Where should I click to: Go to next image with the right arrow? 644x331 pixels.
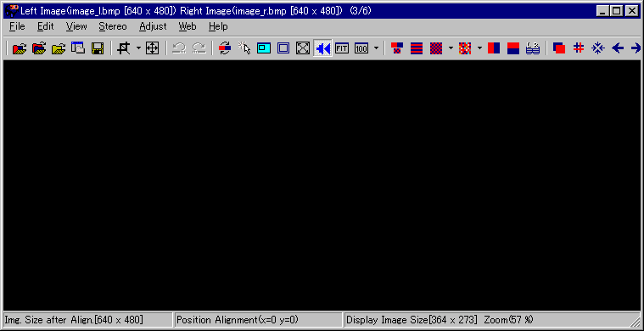636,48
